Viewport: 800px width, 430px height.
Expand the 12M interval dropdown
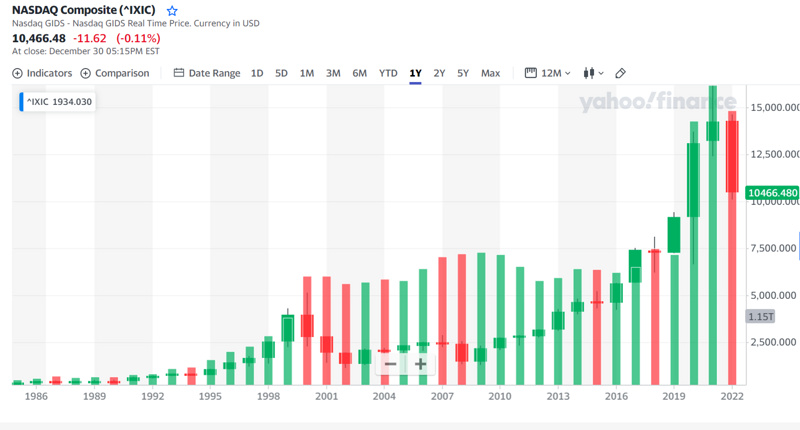(548, 73)
